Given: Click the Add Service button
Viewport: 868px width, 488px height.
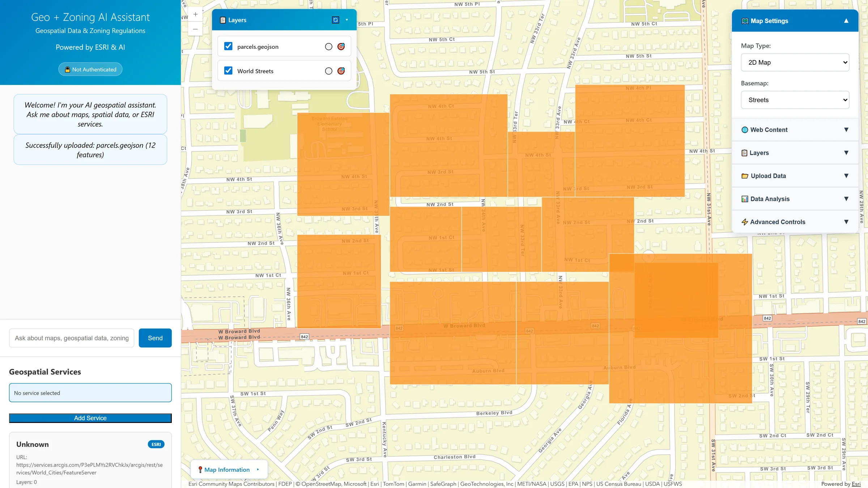Looking at the screenshot, I should point(90,418).
